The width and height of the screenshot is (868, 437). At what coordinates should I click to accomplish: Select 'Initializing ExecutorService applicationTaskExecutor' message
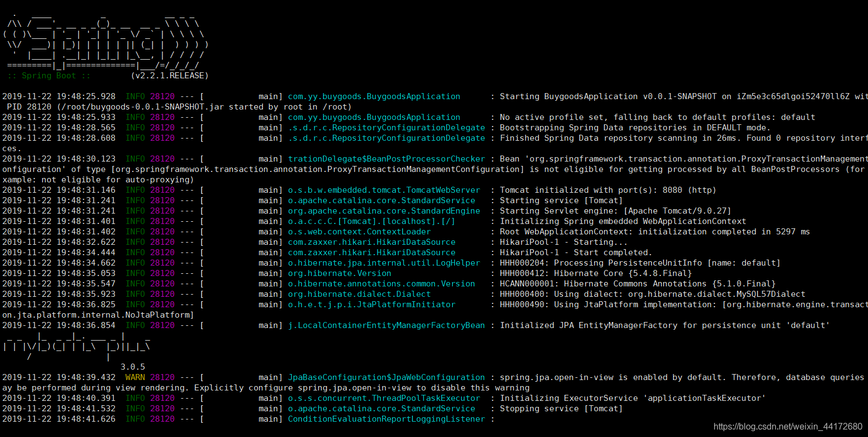(633, 398)
